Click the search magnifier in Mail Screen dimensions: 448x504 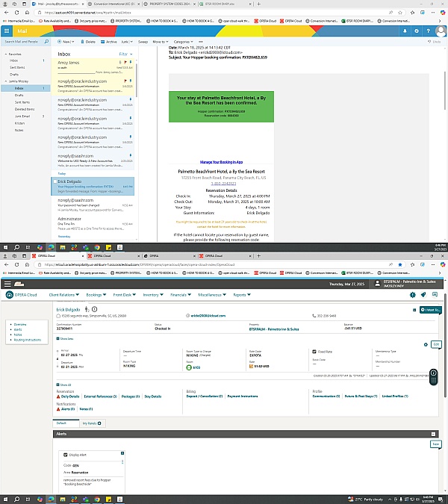coord(46,42)
